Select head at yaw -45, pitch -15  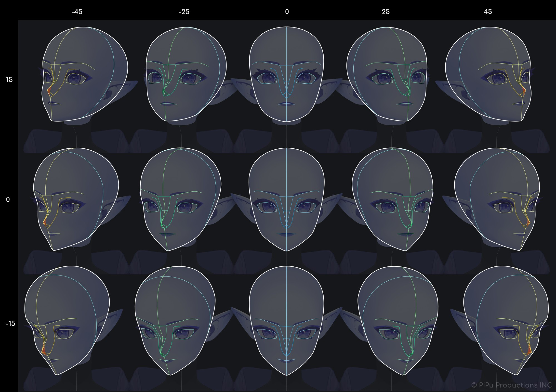tap(67, 320)
